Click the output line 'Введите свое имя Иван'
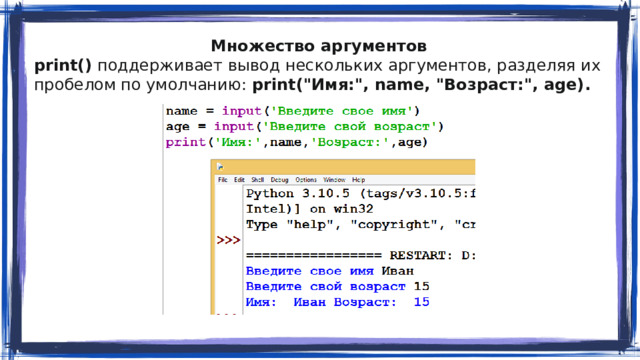 pyautogui.click(x=330, y=271)
